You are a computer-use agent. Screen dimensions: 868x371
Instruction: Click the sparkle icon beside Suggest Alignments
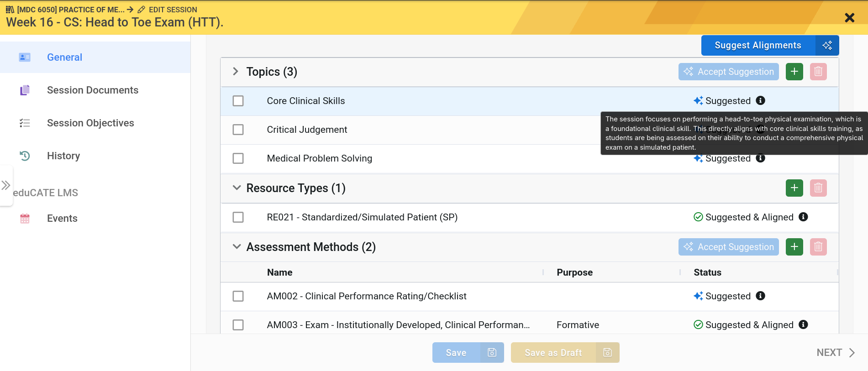pos(827,46)
